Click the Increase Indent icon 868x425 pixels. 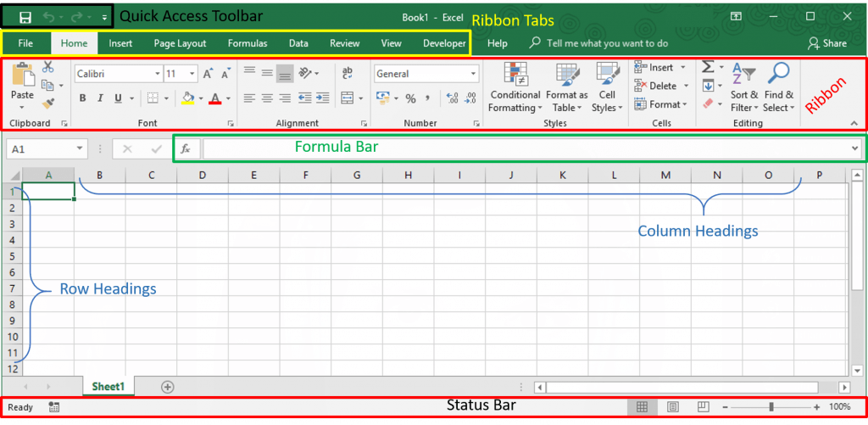pos(323,98)
